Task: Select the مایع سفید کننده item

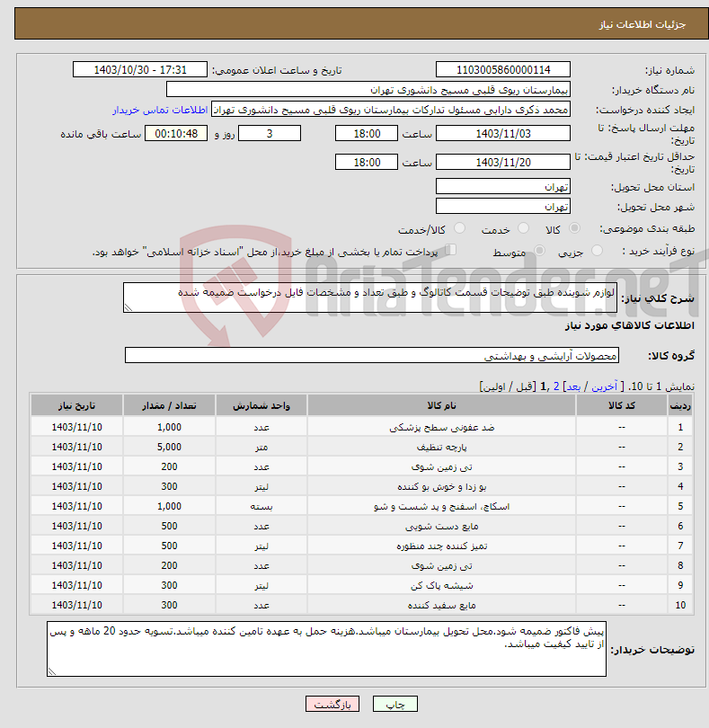Action: (441, 606)
